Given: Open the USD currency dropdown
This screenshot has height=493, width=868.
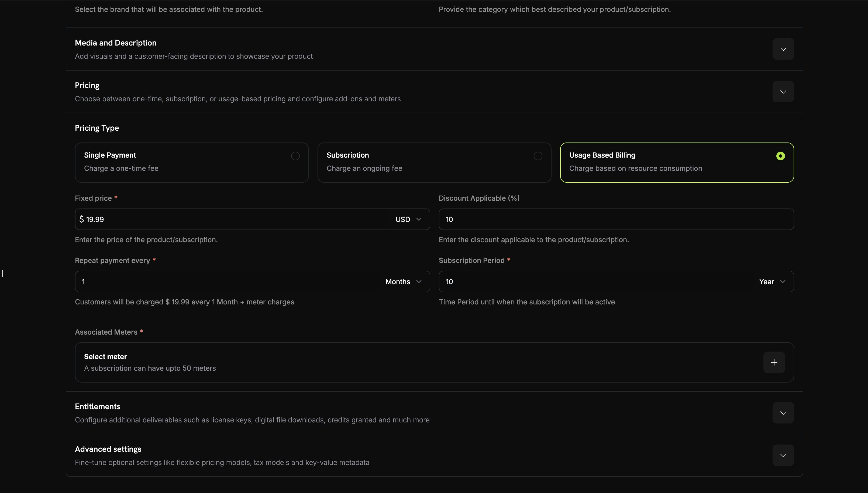Looking at the screenshot, I should tap(407, 219).
